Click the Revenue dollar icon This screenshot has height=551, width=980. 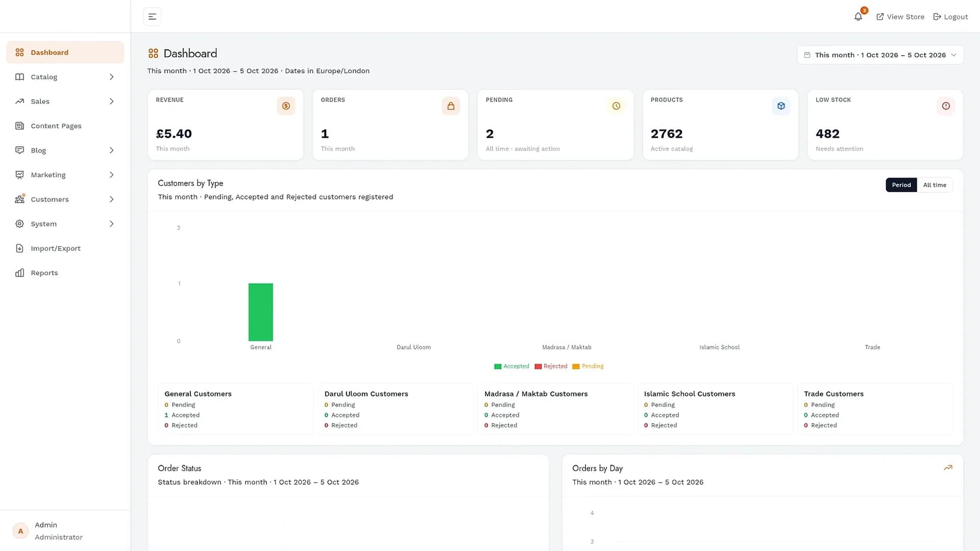tap(286, 106)
